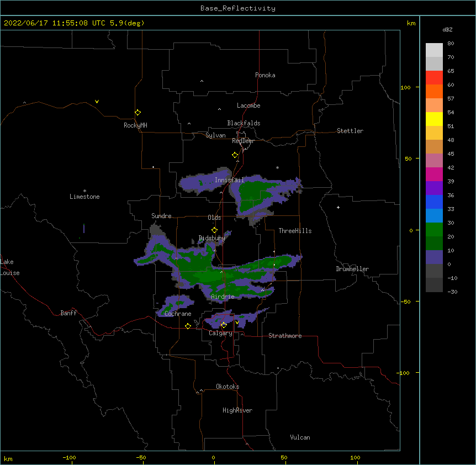This screenshot has height=465, width=476.
Task: Click the yellow diamond marker near RockyMH
Action: (137, 113)
